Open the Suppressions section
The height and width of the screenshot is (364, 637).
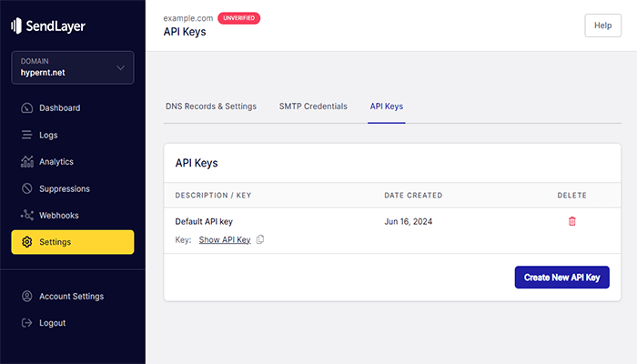coord(65,189)
